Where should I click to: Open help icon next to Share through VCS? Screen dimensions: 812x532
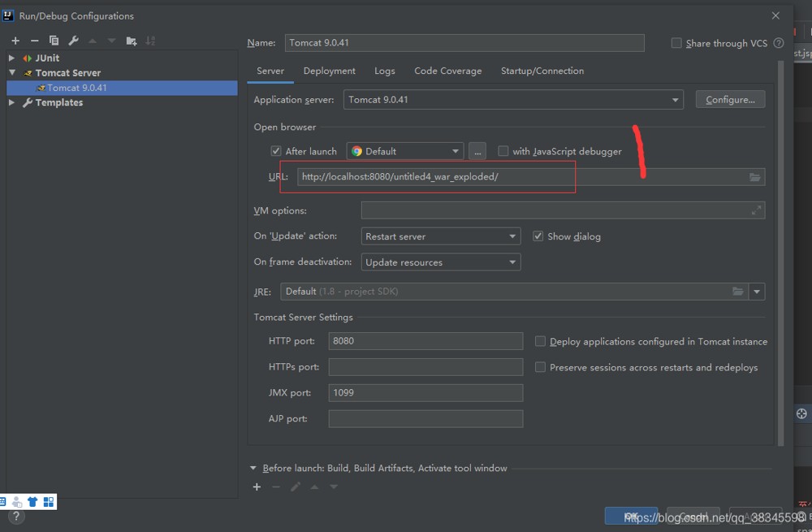coord(779,43)
